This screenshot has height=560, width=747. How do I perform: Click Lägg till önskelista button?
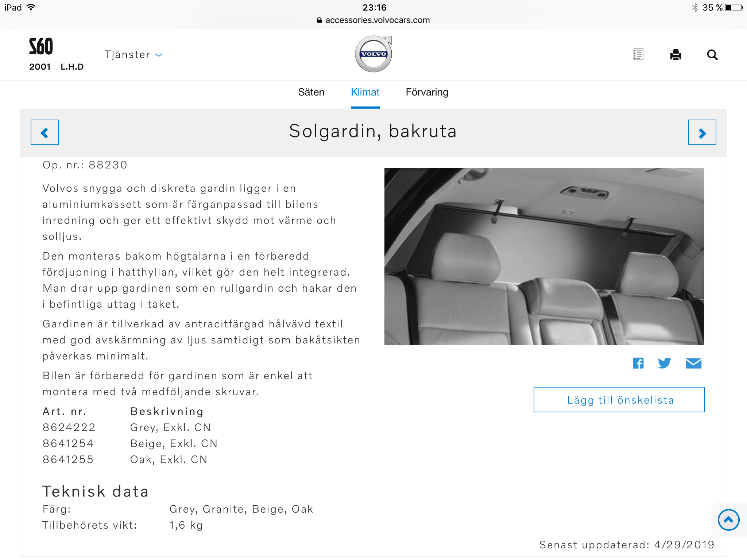point(619,400)
